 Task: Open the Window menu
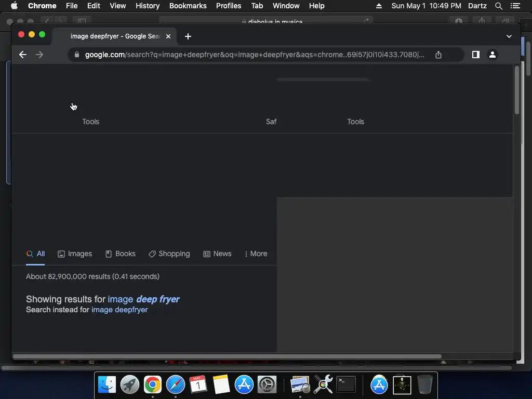coord(286,6)
